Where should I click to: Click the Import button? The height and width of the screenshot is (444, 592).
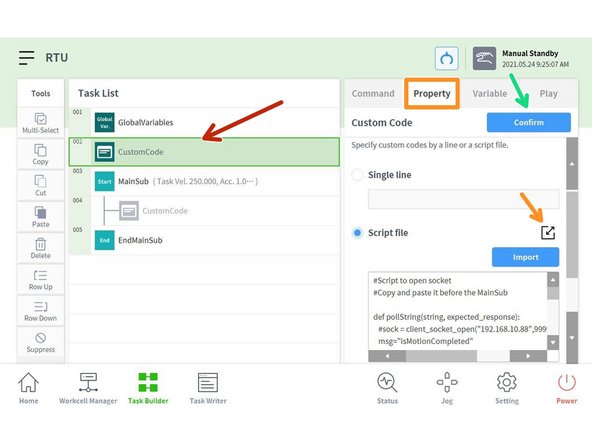(x=525, y=257)
